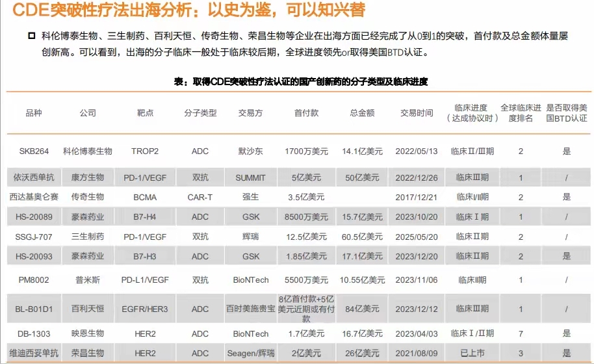The width and height of the screenshot is (594, 364).
Task: Click the cell '15.7亿美元'
Action: click(362, 217)
